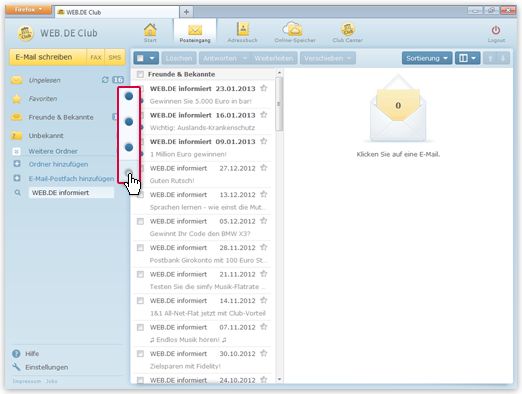Open the Freunde & Bekannte folder
This screenshot has width=522, height=394.
(x=61, y=117)
